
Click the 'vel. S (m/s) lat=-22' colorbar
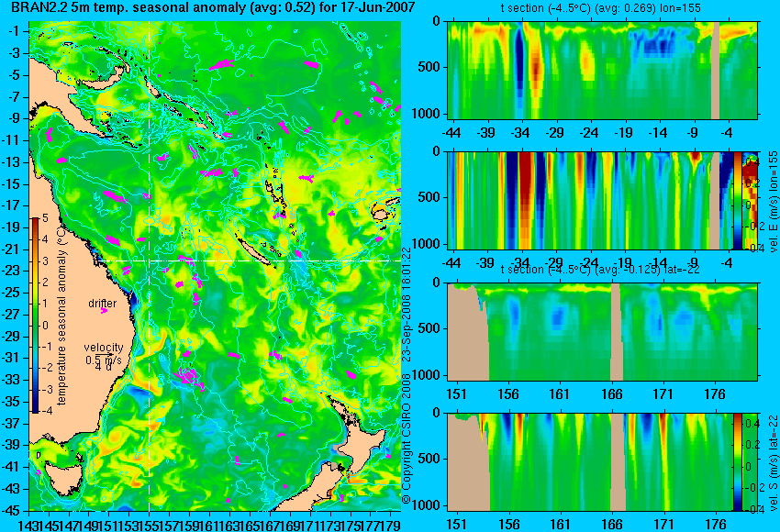coord(738,462)
